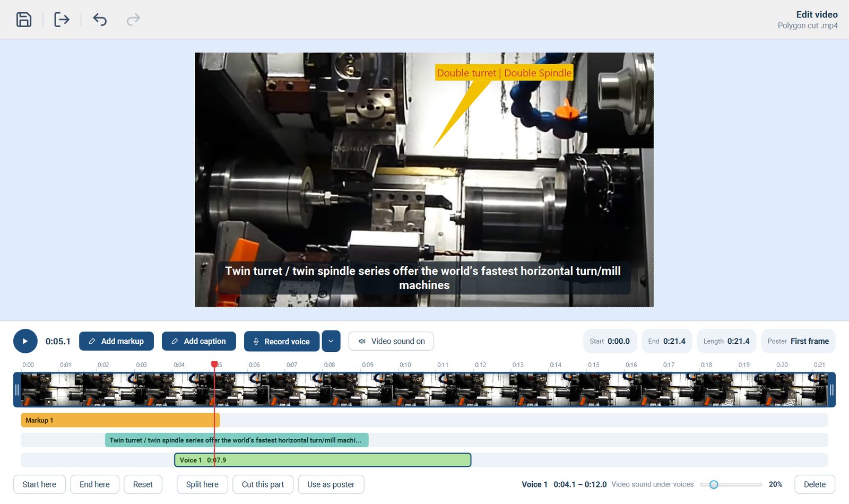
Task: Click the left trim handle of video strip
Action: (17, 390)
